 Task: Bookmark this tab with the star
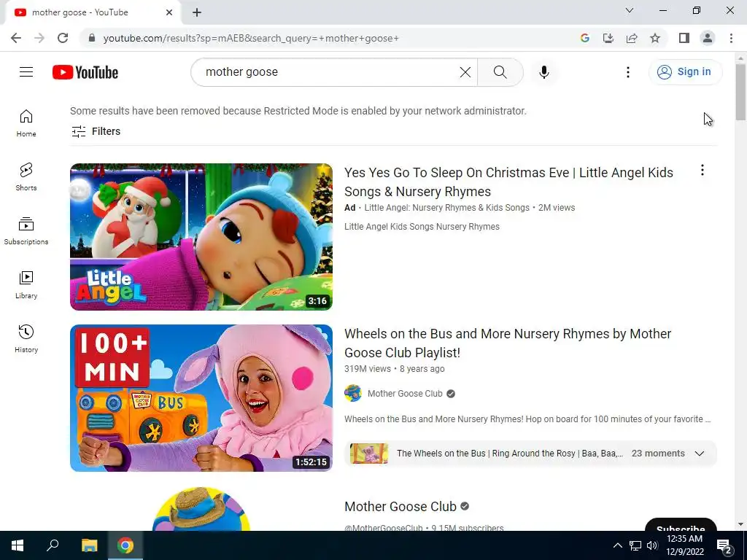(x=655, y=38)
